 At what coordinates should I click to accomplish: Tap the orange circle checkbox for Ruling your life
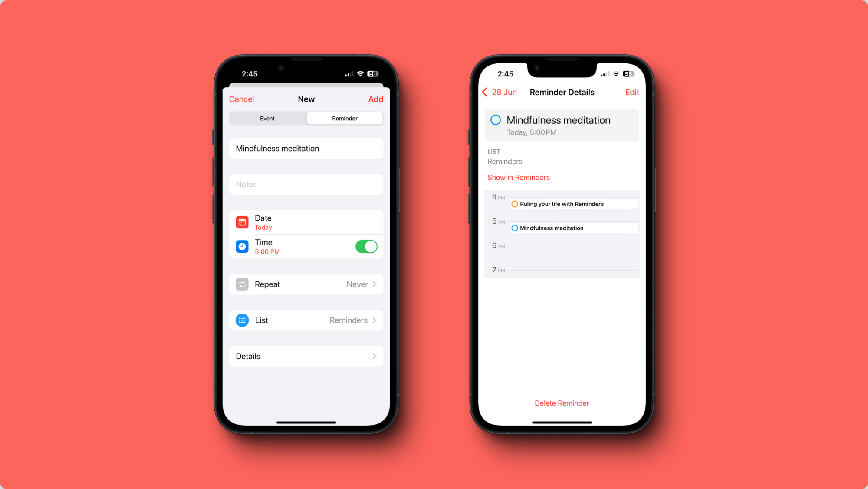514,203
